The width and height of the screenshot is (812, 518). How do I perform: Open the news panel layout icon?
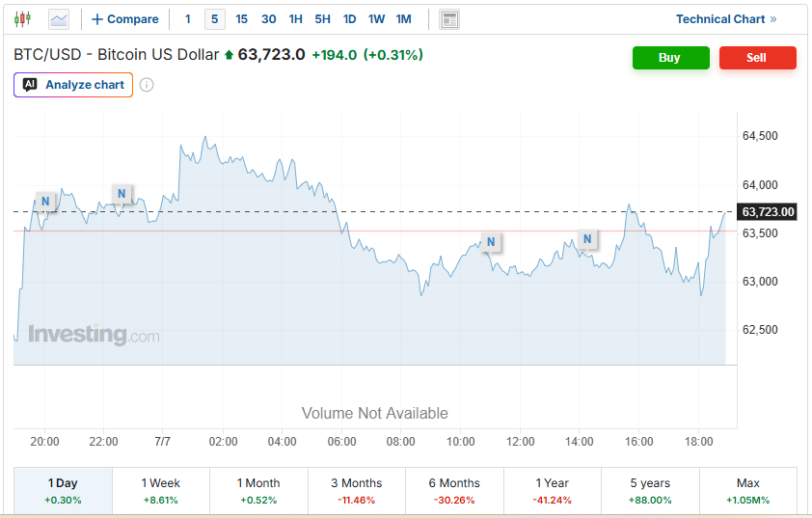pyautogui.click(x=449, y=19)
